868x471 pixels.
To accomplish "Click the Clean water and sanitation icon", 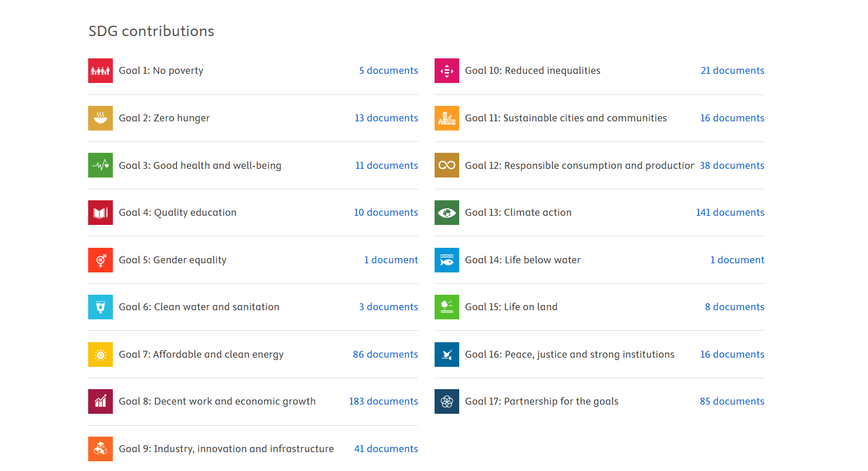I will [x=100, y=307].
